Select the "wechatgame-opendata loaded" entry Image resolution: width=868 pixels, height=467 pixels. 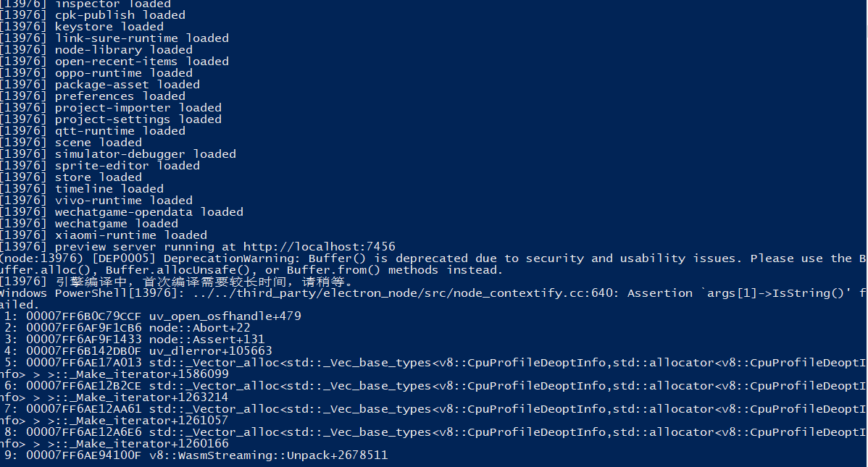click(x=149, y=212)
